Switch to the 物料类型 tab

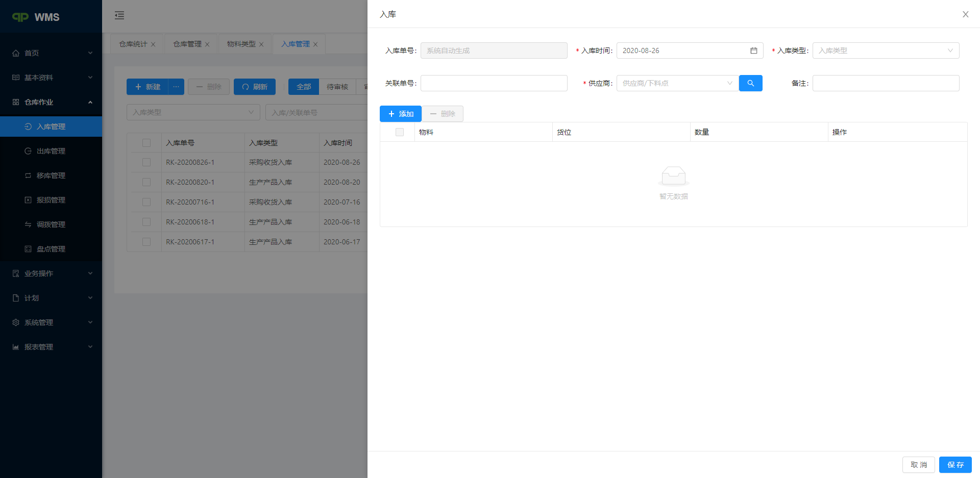click(241, 44)
